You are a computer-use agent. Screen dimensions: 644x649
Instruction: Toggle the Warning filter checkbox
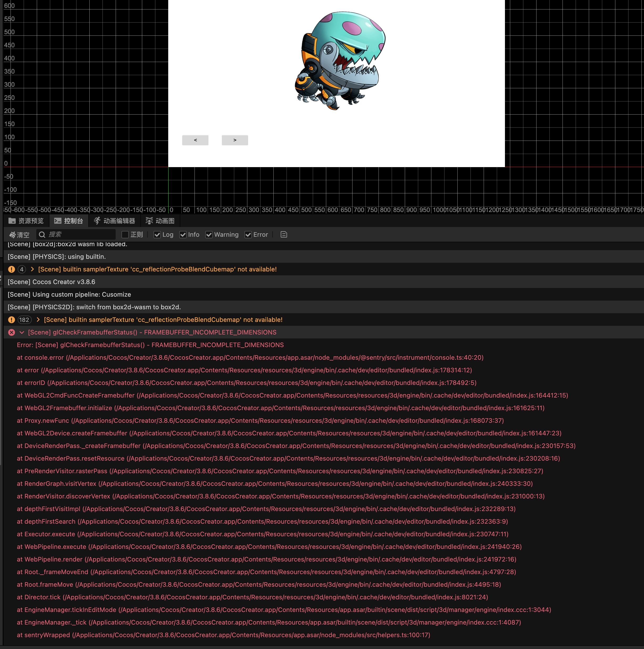pyautogui.click(x=209, y=234)
